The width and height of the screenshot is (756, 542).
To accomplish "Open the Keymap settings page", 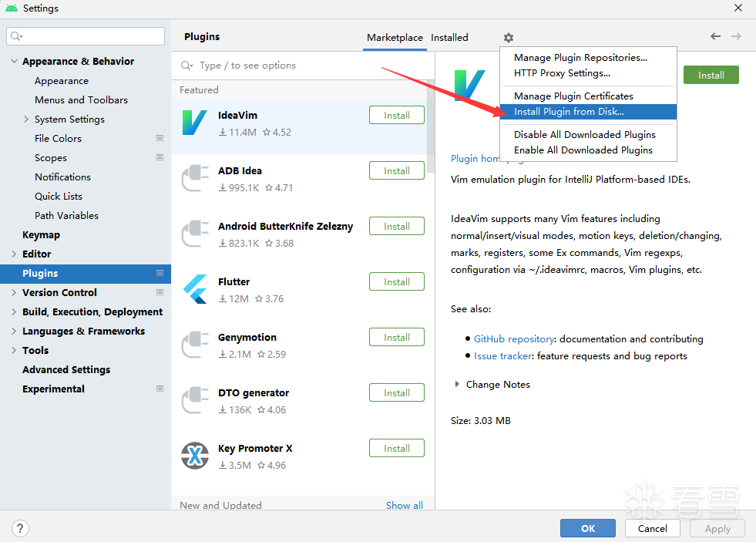I will click(41, 235).
